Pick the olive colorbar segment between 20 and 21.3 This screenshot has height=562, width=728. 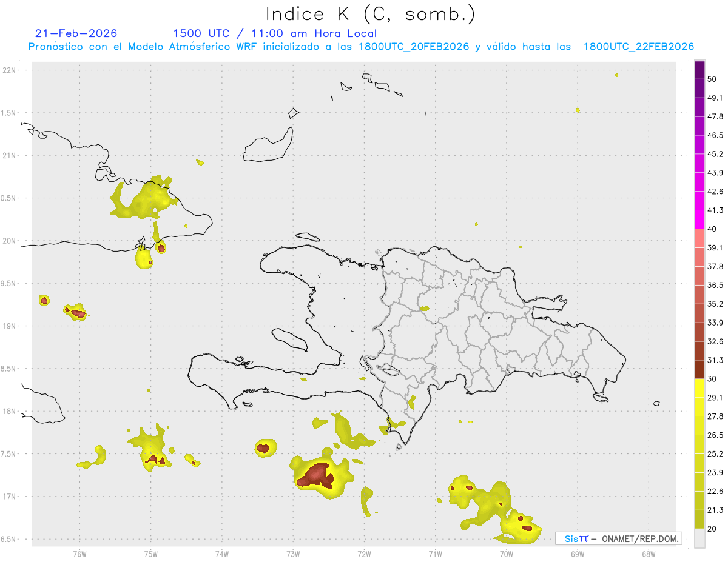click(x=699, y=520)
